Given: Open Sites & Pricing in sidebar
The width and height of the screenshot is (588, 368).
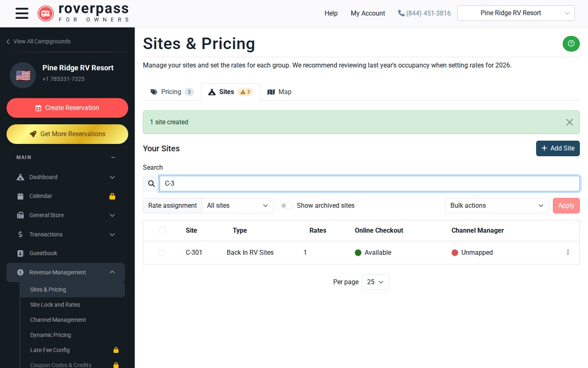Looking at the screenshot, I should [72, 290].
